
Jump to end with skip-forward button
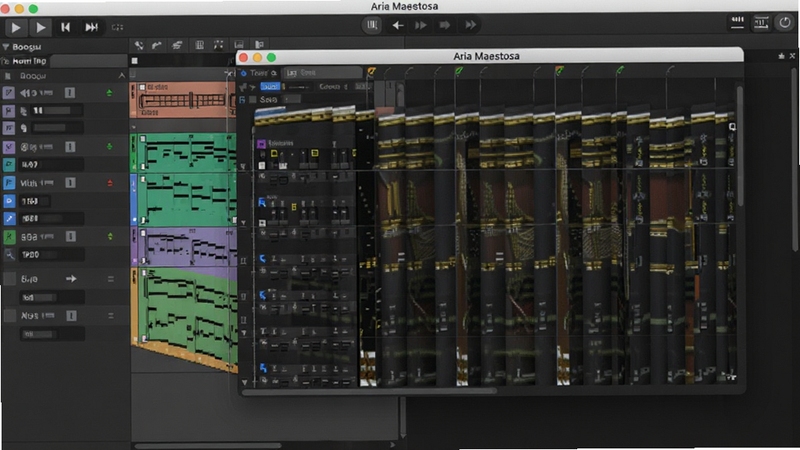click(91, 27)
